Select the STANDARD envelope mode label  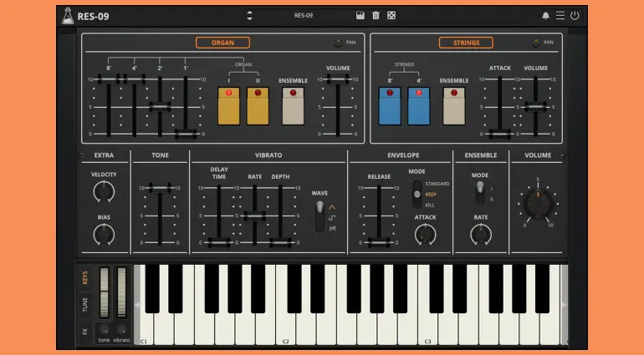pyautogui.click(x=437, y=183)
